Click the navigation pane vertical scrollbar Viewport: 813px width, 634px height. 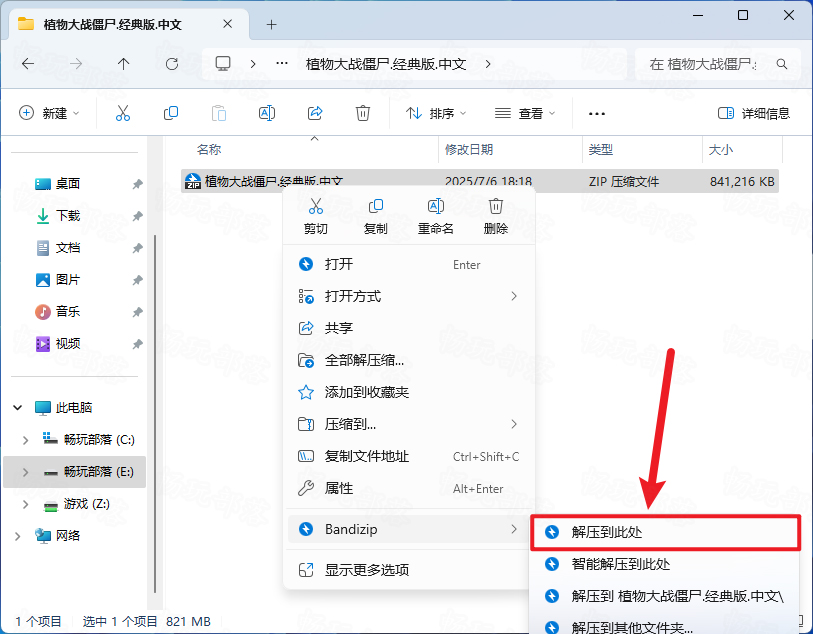coord(155,414)
